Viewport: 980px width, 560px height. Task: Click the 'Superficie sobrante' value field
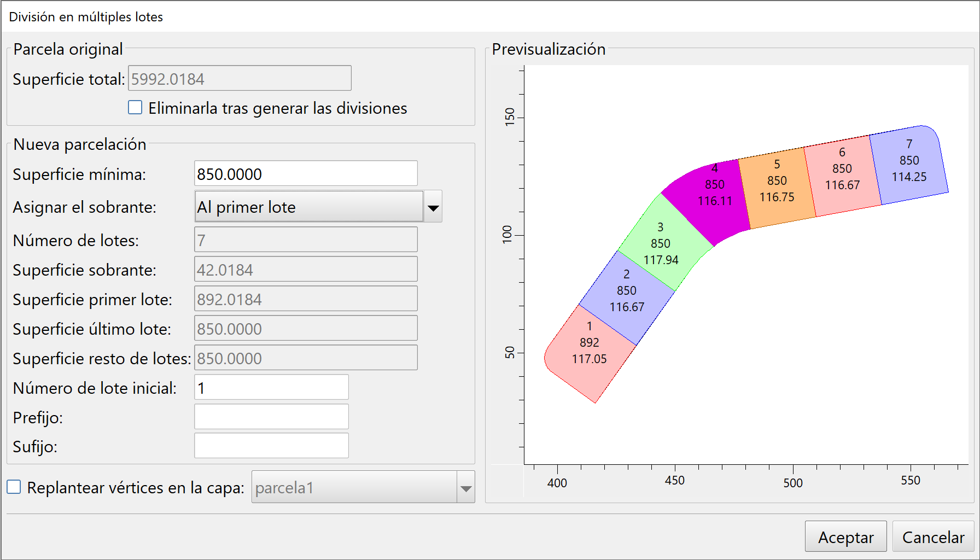[306, 270]
